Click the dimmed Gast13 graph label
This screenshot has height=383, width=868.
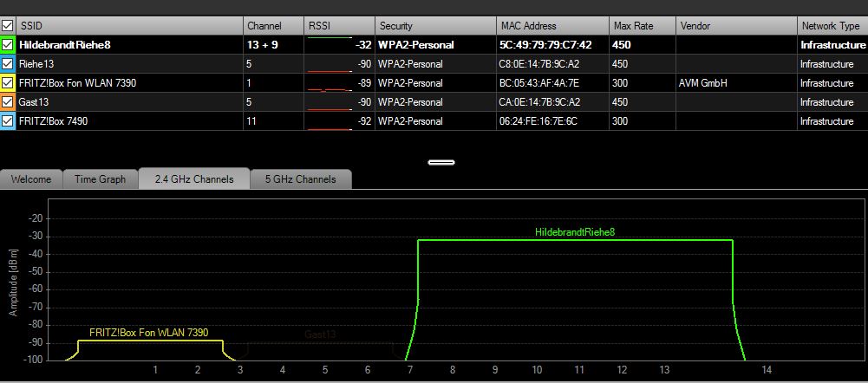pos(320,334)
